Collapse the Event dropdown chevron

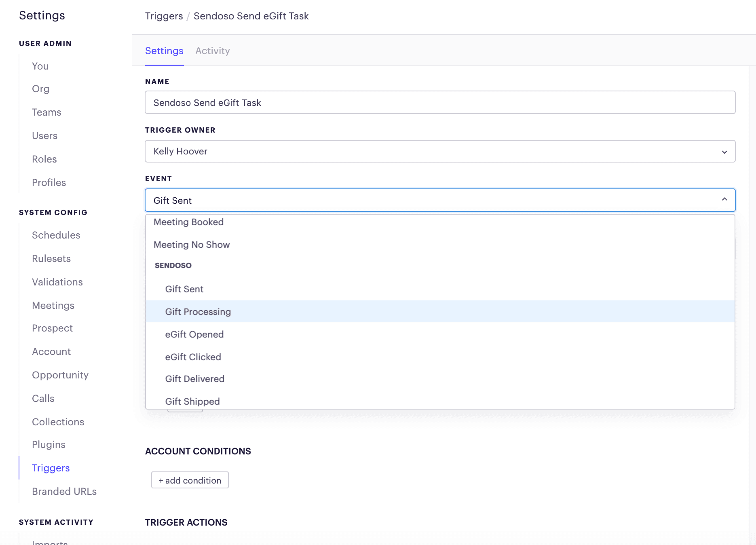[724, 199]
